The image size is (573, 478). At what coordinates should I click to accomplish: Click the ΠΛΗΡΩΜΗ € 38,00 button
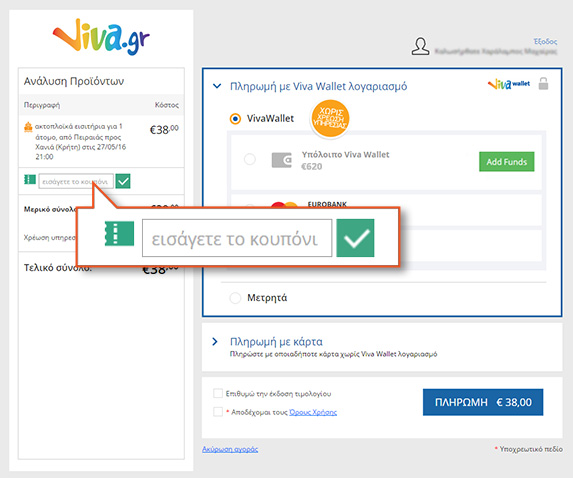[483, 402]
